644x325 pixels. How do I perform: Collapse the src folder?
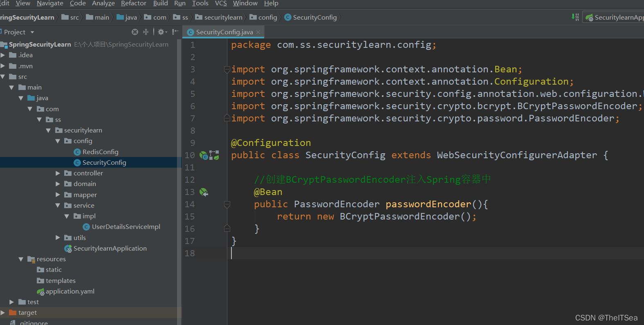(3, 77)
